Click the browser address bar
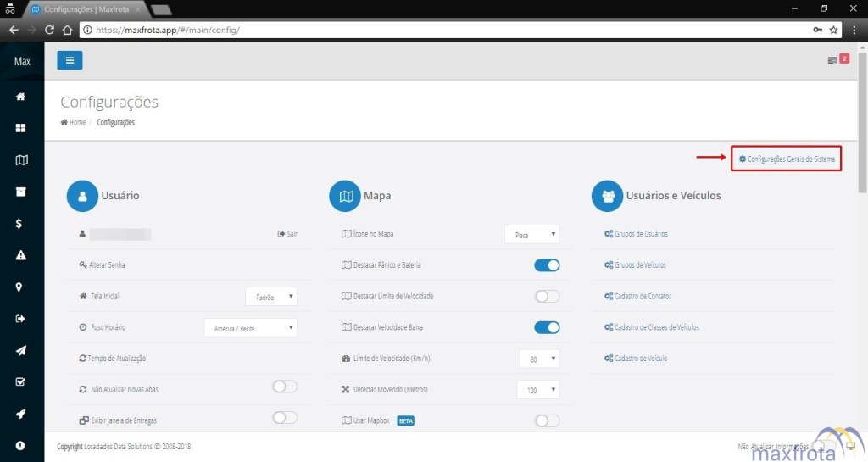Viewport: 868px width, 462px height. 441,29
